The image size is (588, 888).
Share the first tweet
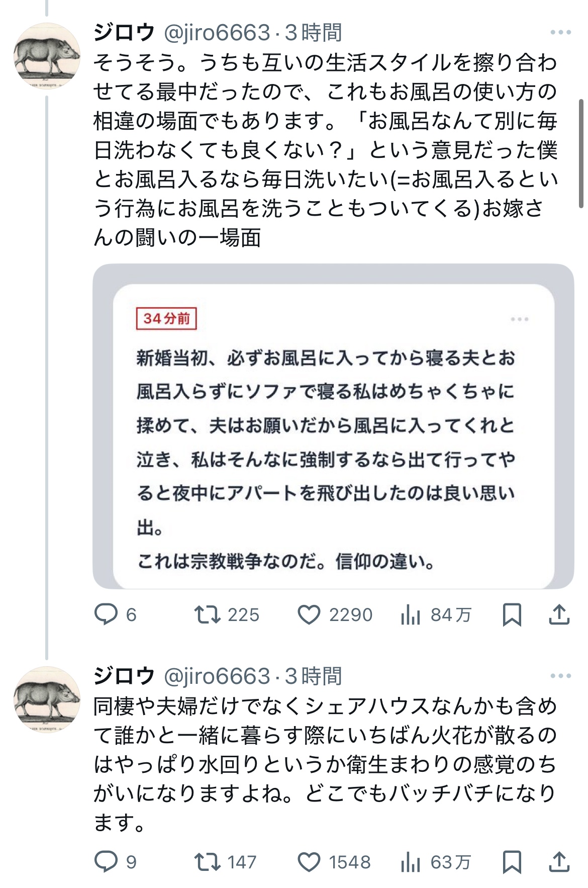coord(559,614)
